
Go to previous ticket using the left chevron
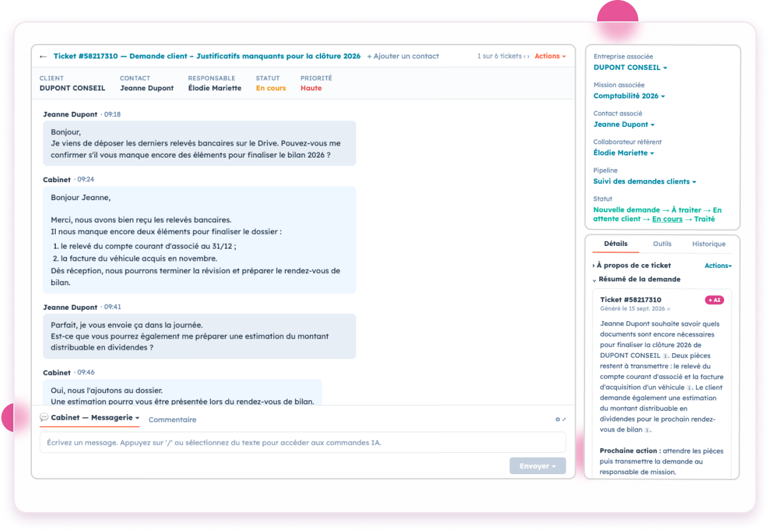tap(525, 57)
